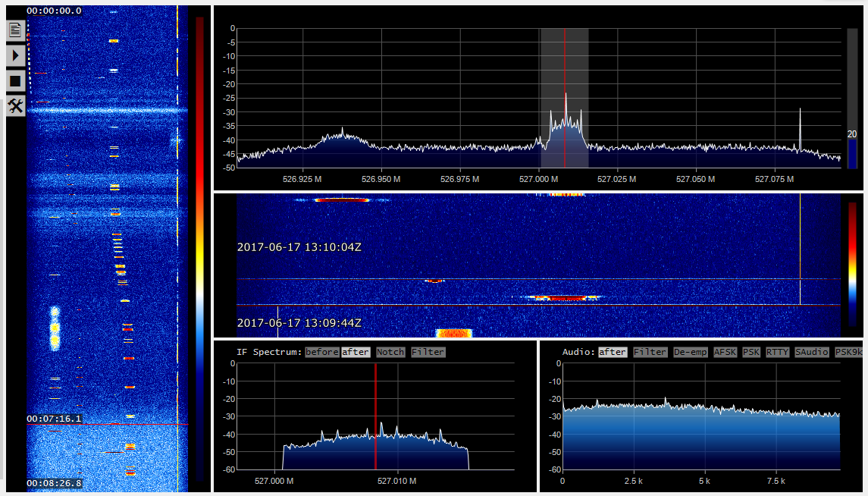Click the narrow spike near 527.083 MHz
This screenshot has height=496, width=868.
pyautogui.click(x=800, y=130)
